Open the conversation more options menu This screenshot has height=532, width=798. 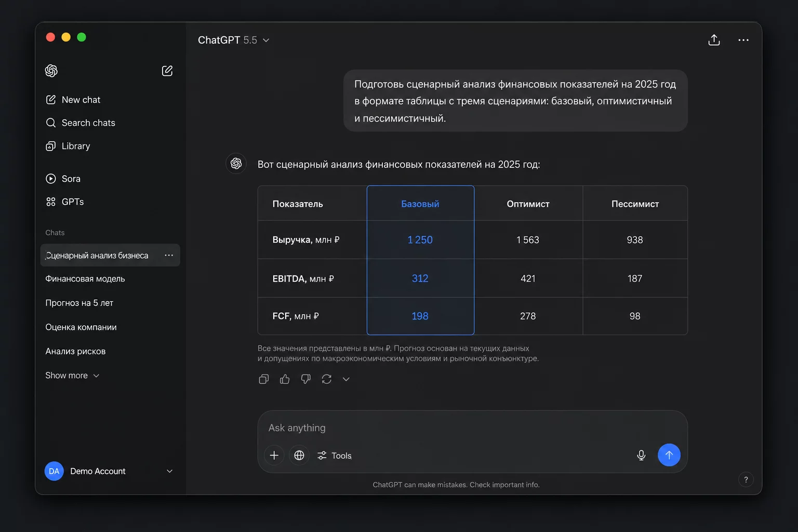(x=743, y=40)
